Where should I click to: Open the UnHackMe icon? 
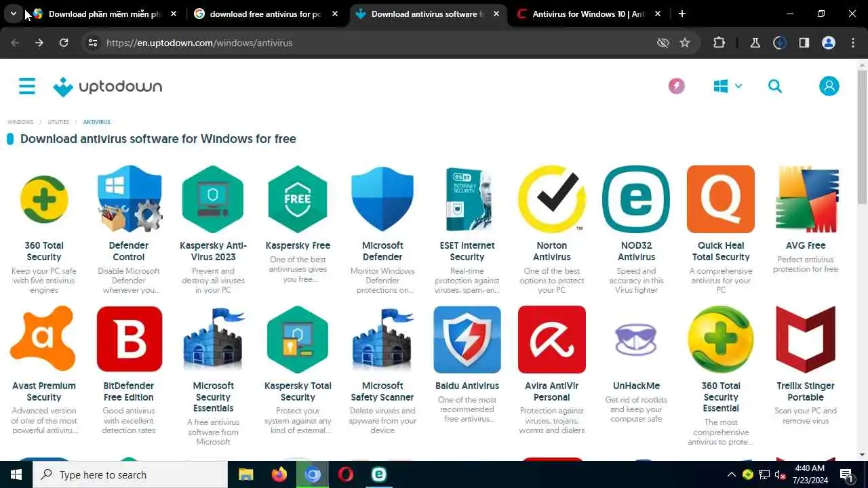point(636,339)
